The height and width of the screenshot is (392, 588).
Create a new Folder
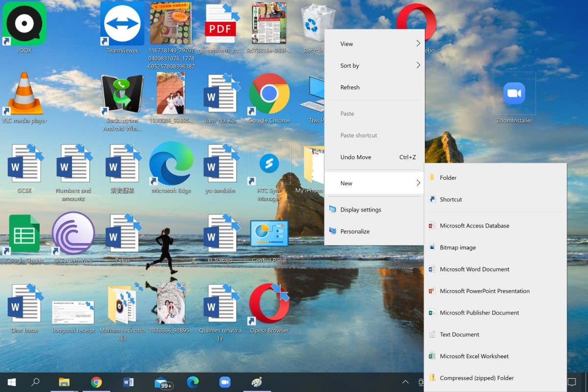click(495, 177)
